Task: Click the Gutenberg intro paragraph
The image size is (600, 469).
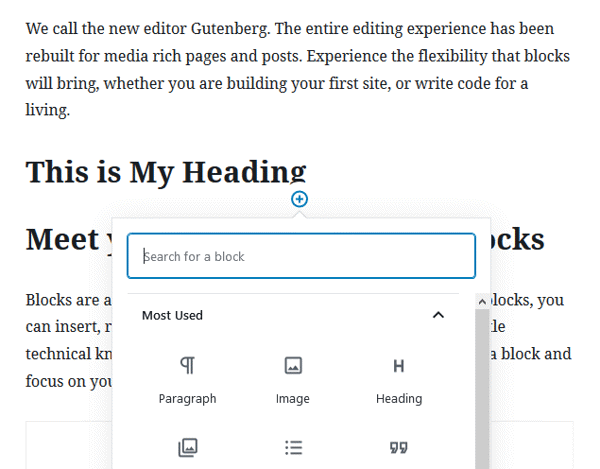Action: [298, 69]
